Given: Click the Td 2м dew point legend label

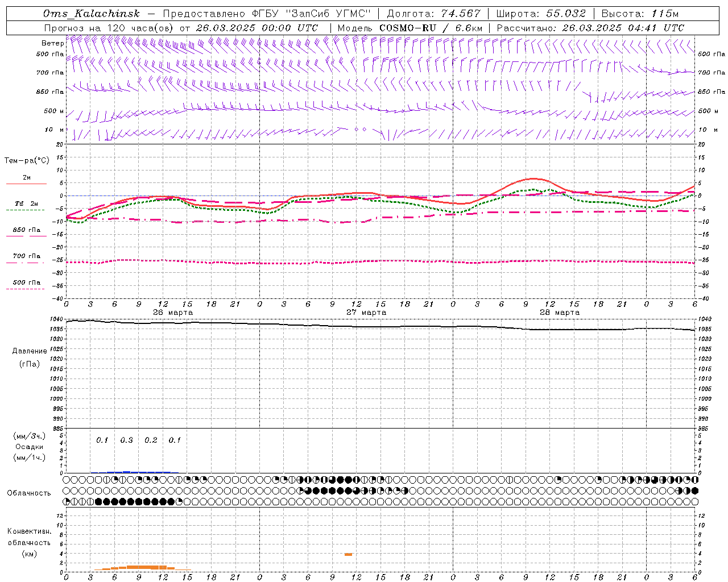Looking at the screenshot, I should coord(26,203).
